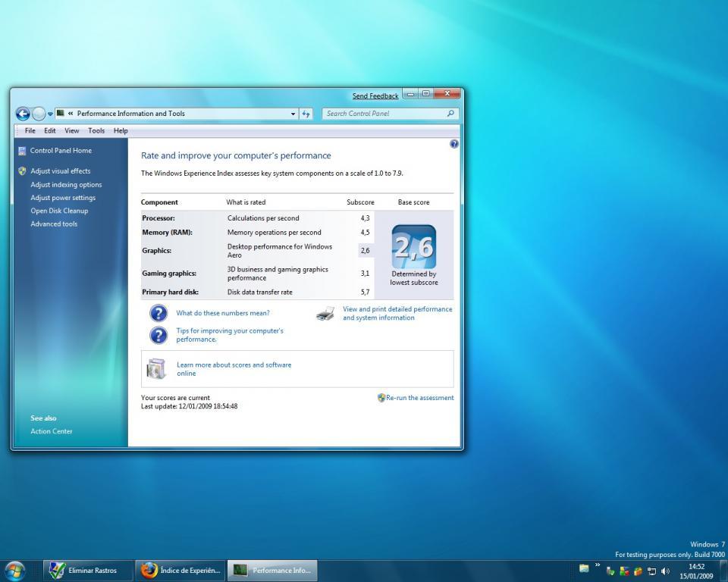Expand the taskbar toolbar overflow chevron
The image size is (728, 582).
[598, 565]
